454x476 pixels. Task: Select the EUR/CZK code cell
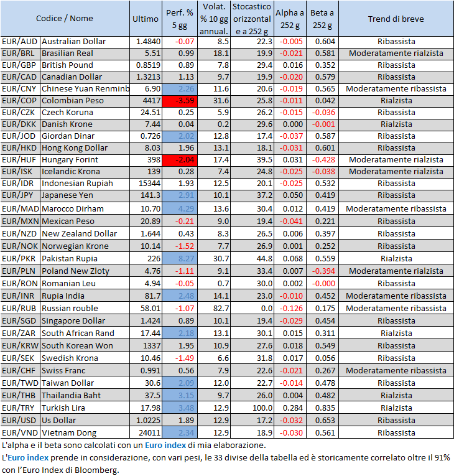(21, 113)
